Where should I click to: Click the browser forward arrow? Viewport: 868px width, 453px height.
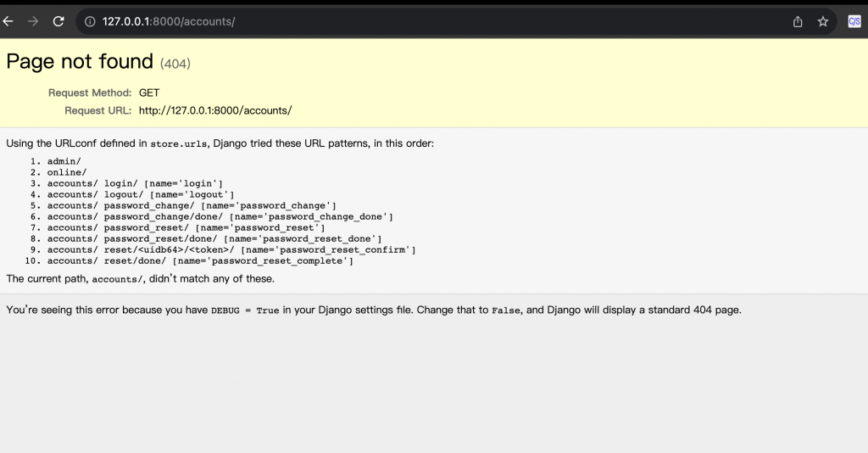click(x=33, y=22)
